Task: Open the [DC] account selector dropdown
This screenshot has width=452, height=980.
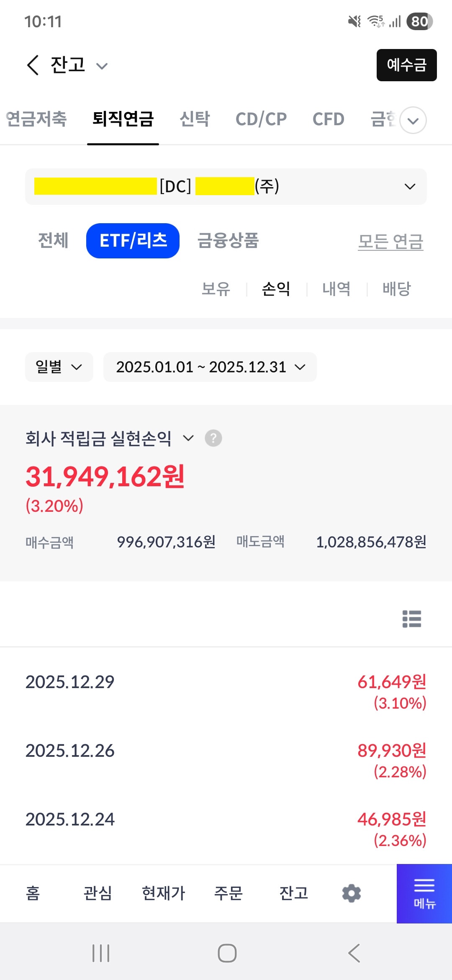Action: [x=226, y=186]
